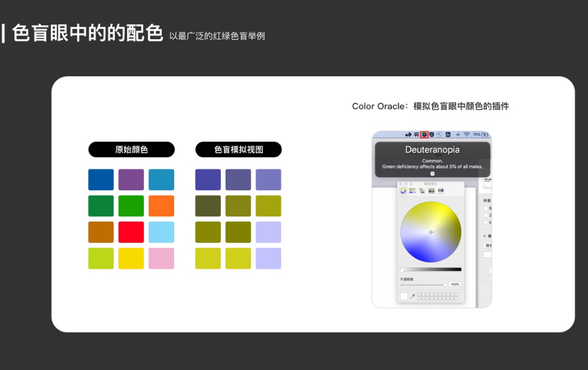The height and width of the screenshot is (370, 588).
Task: Click the 'Color Oracle：模拟色盲眼中颜色的插件' caption
Action: click(430, 106)
